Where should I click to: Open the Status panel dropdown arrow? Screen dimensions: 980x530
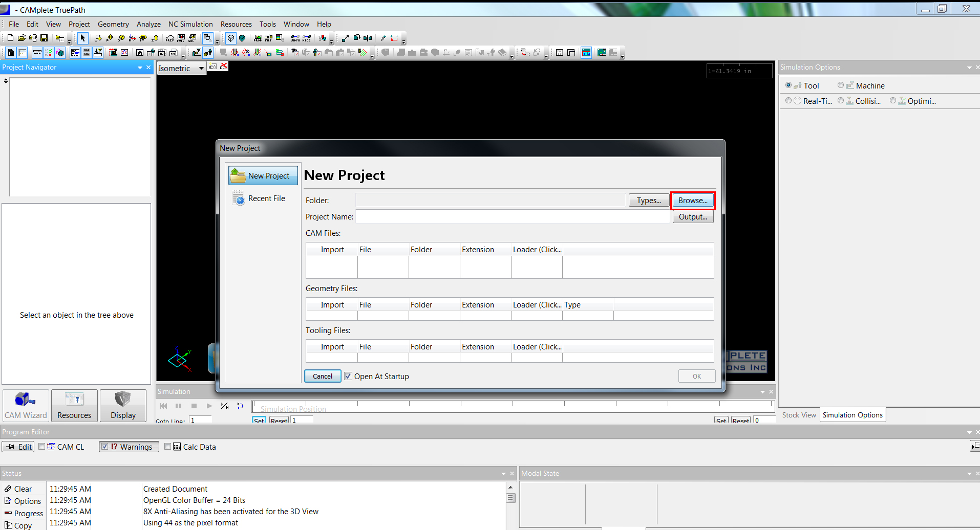tap(503, 474)
